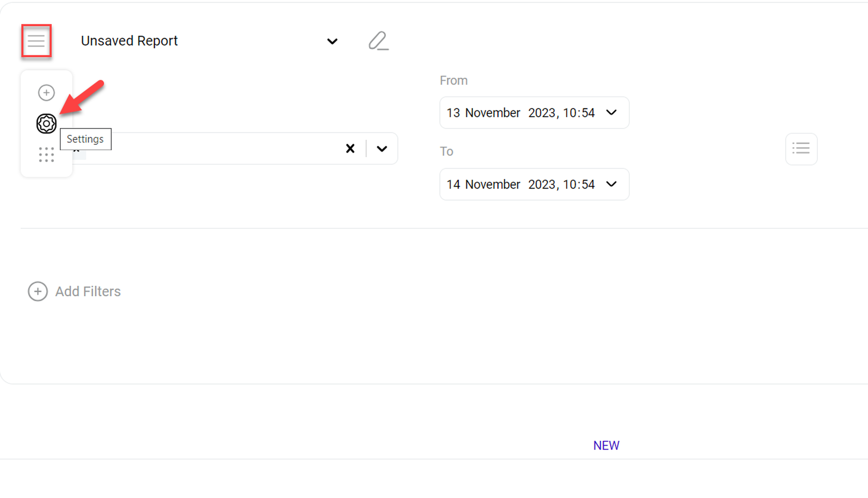The width and height of the screenshot is (868, 498).
Task: Open the From date chevron dropdown
Action: 612,113
